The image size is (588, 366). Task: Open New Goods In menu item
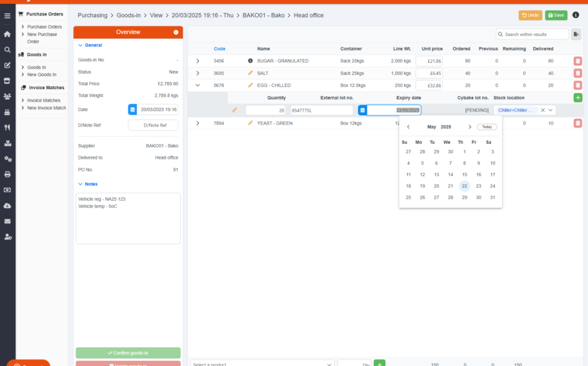pos(41,75)
